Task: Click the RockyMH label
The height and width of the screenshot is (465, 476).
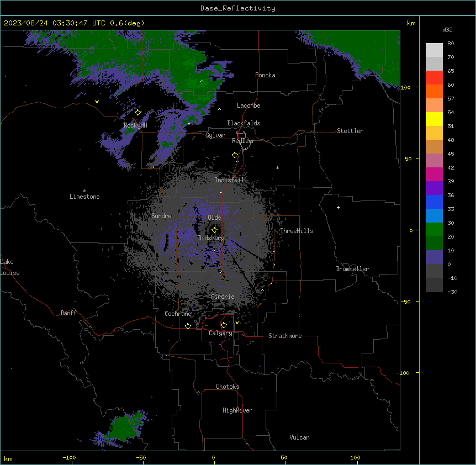Action: (x=135, y=125)
